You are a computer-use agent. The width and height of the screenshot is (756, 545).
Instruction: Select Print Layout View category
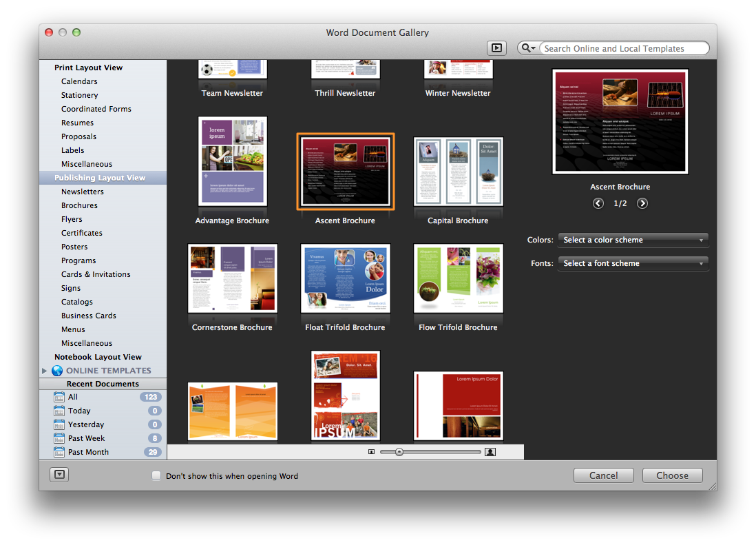(88, 68)
